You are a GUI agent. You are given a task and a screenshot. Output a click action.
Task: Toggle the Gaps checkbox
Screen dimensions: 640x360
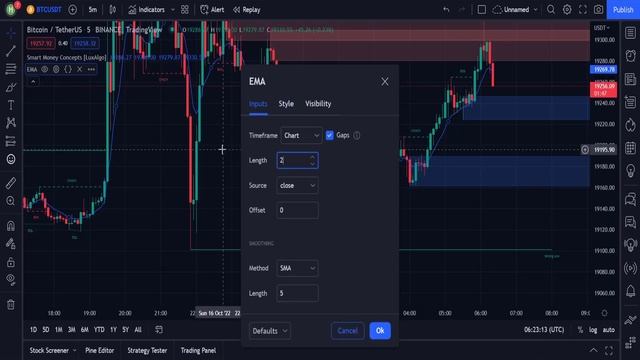point(329,136)
